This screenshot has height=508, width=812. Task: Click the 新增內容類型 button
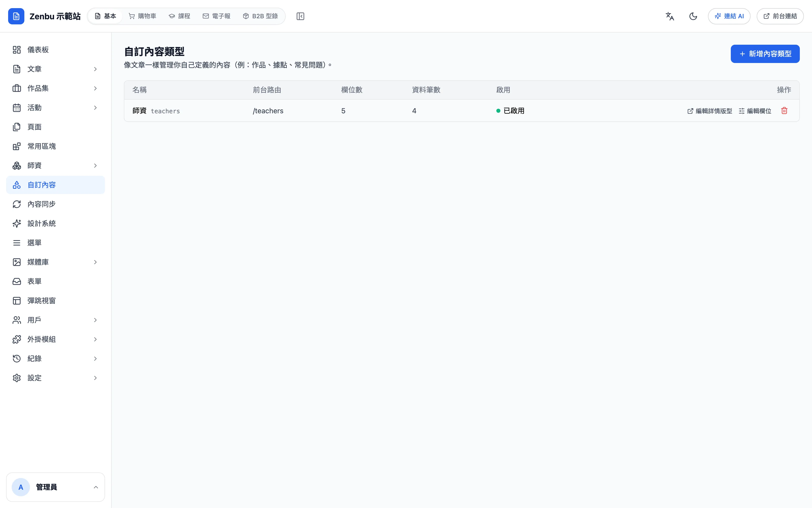click(x=765, y=54)
